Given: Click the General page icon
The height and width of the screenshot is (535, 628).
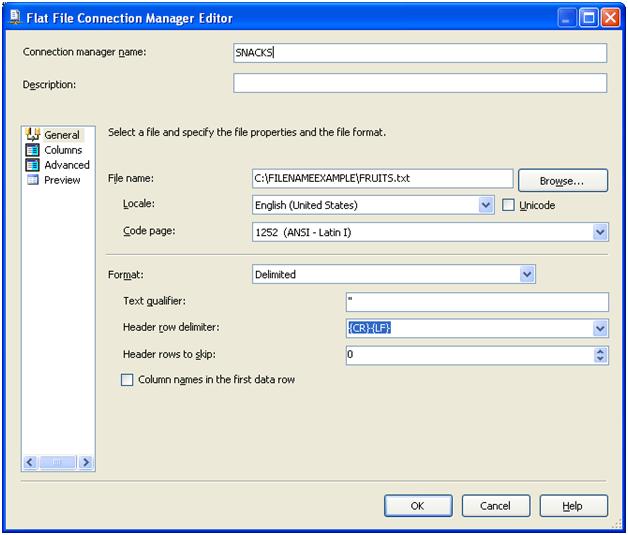Looking at the screenshot, I should pos(32,135).
